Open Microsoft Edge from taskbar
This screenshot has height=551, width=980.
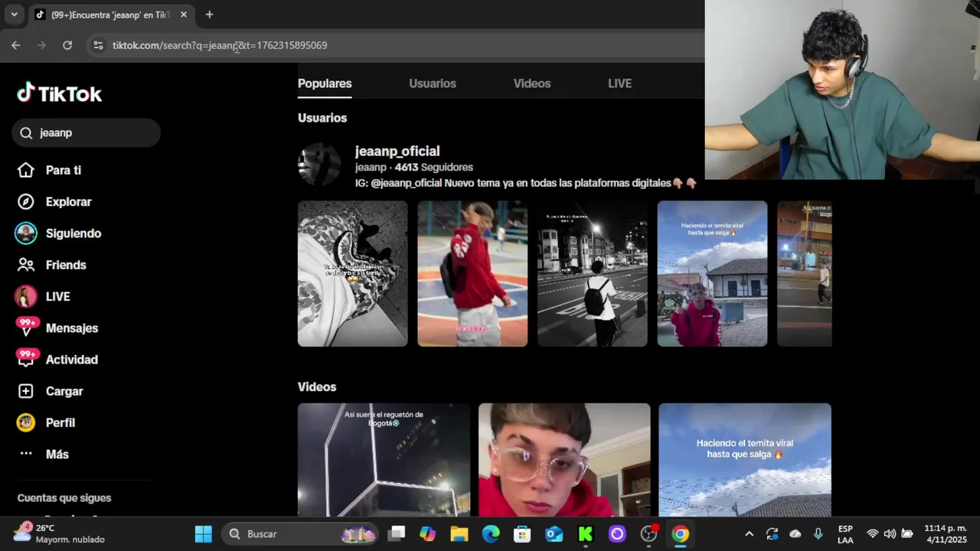click(491, 534)
